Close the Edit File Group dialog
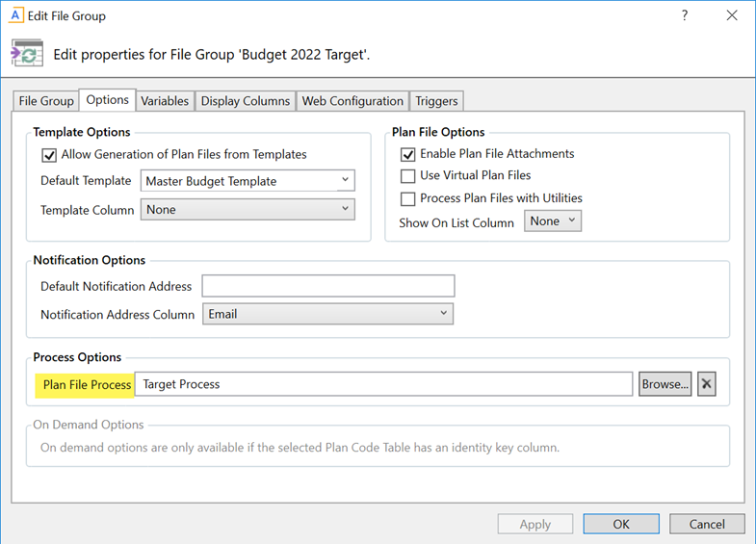Viewport: 756px width, 544px height. 732,15
